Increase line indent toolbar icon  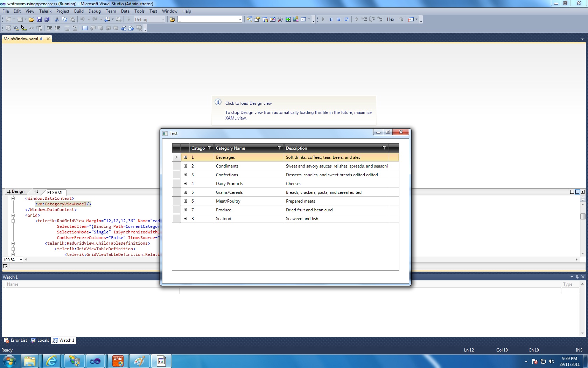tap(57, 28)
